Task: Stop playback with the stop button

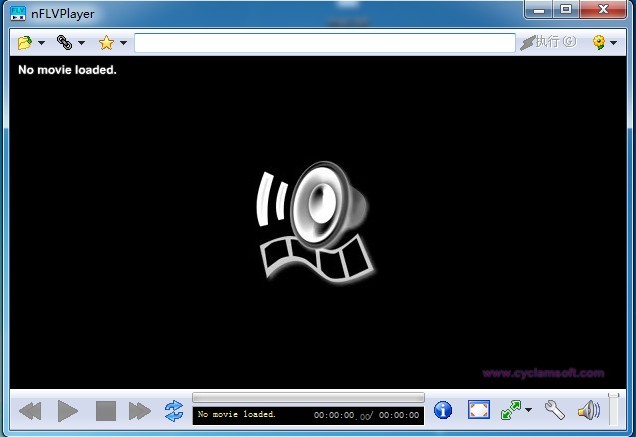Action: [x=106, y=410]
